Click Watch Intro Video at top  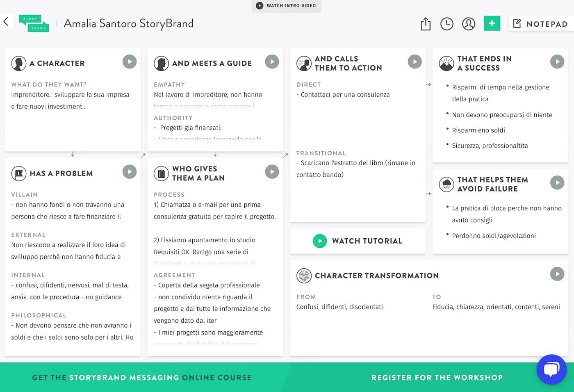[286, 6]
